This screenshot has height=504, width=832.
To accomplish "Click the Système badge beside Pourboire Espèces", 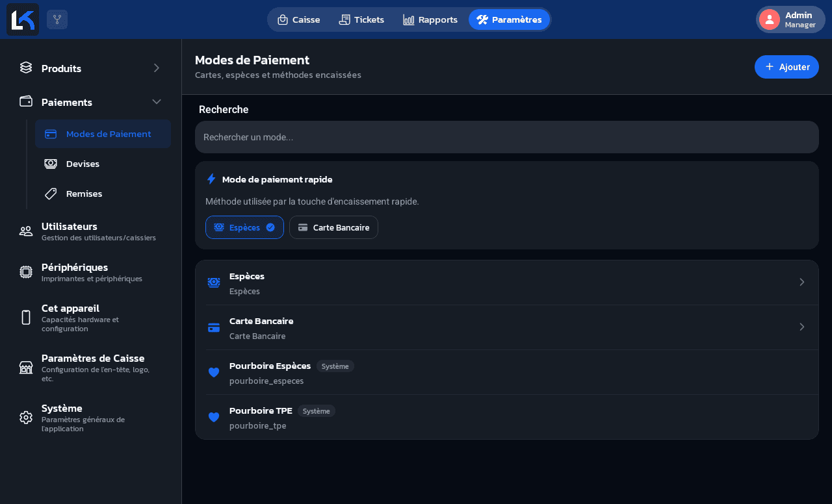I will click(335, 366).
